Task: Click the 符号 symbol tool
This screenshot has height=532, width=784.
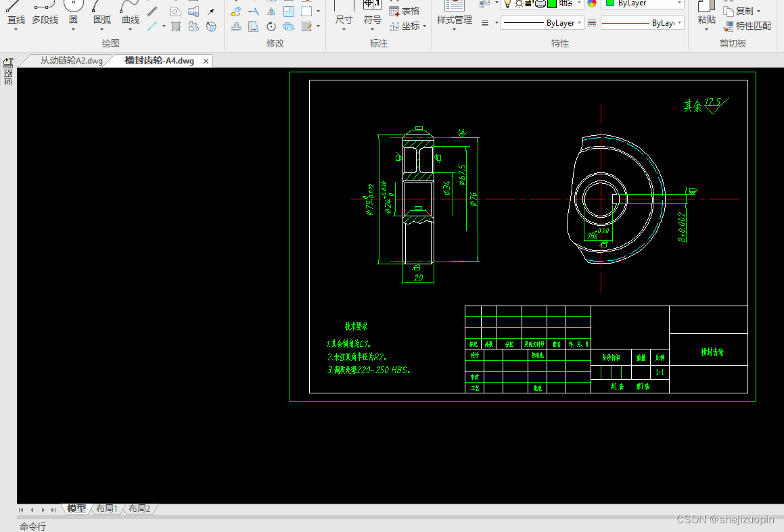Action: 372,14
